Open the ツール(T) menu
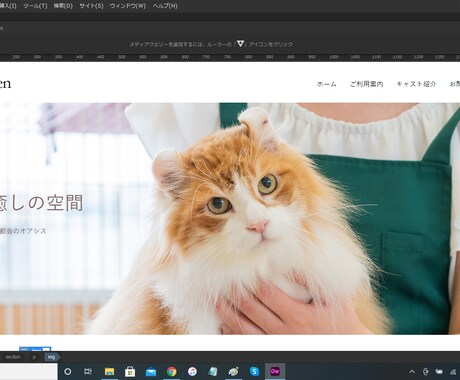 [35, 6]
